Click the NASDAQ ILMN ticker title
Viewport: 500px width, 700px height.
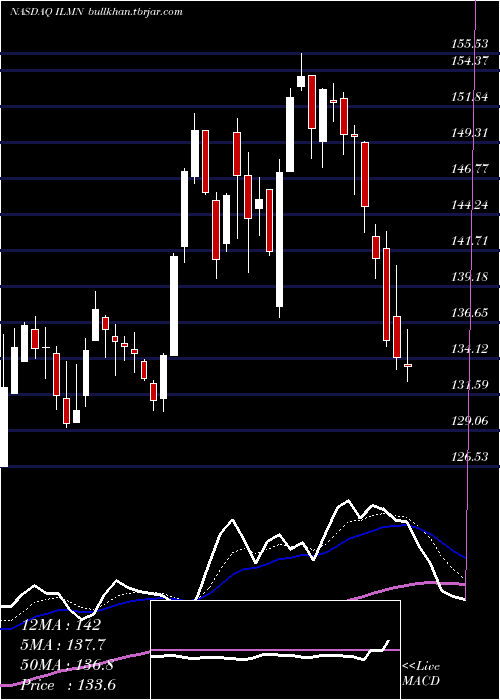click(x=47, y=12)
